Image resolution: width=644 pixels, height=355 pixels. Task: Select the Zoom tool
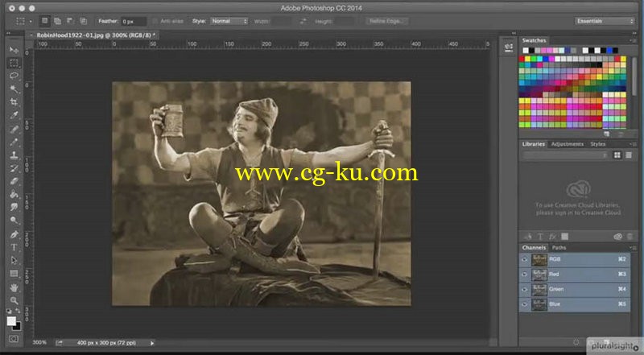tap(14, 300)
